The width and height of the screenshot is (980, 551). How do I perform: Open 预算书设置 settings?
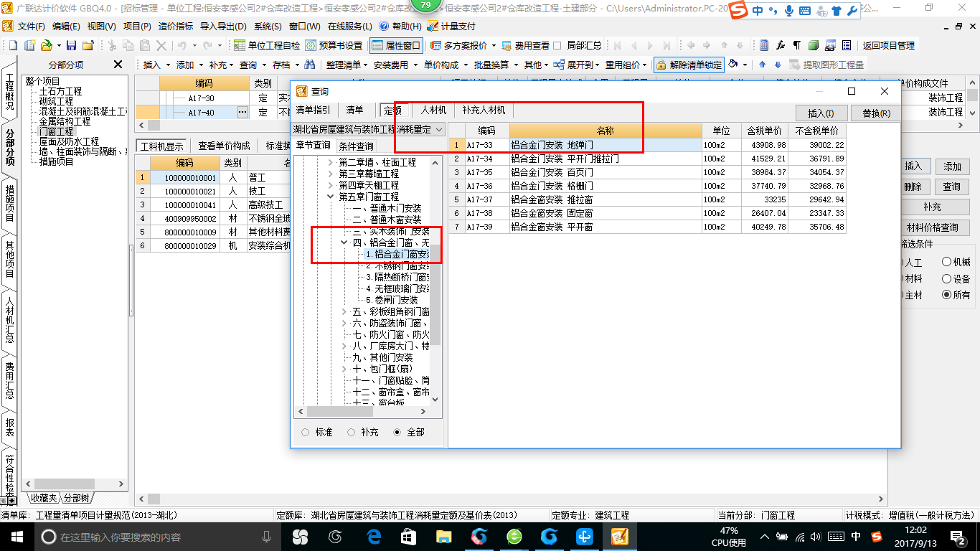point(334,45)
